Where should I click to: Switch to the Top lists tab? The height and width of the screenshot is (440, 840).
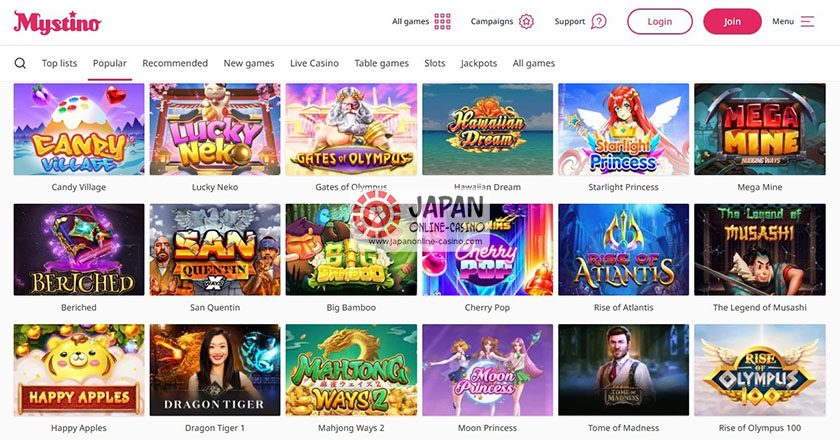pos(59,63)
